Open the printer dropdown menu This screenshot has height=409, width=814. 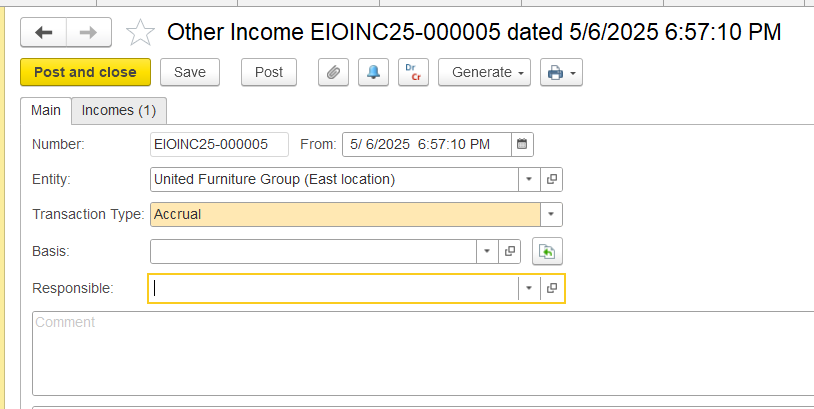pos(561,72)
